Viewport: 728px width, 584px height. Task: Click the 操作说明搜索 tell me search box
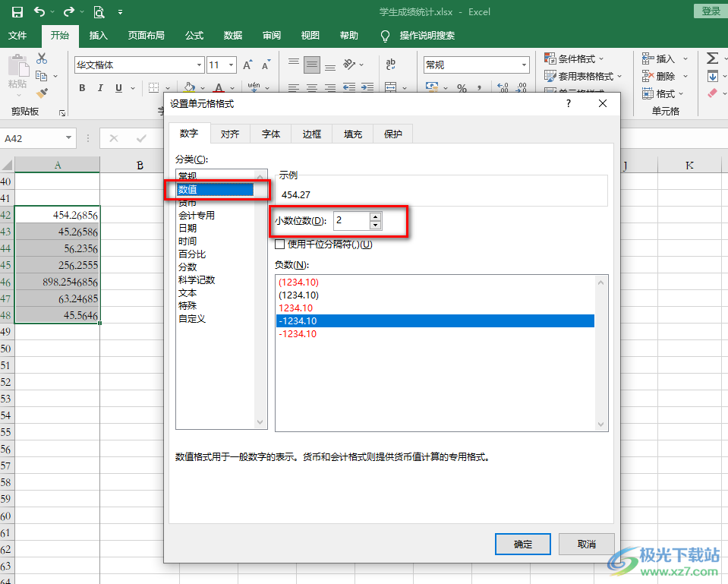click(x=427, y=36)
